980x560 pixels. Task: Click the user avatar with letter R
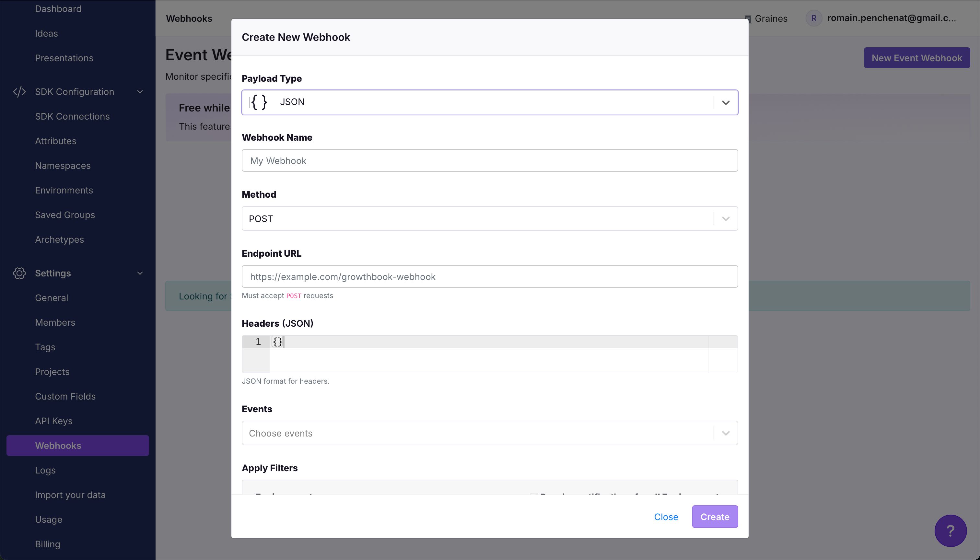tap(813, 18)
